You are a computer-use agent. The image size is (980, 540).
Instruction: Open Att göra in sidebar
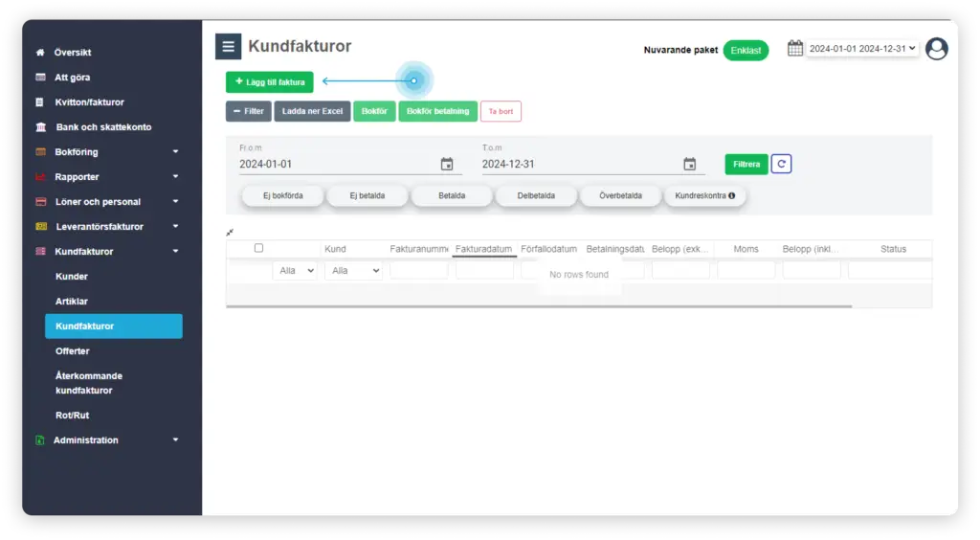point(73,78)
